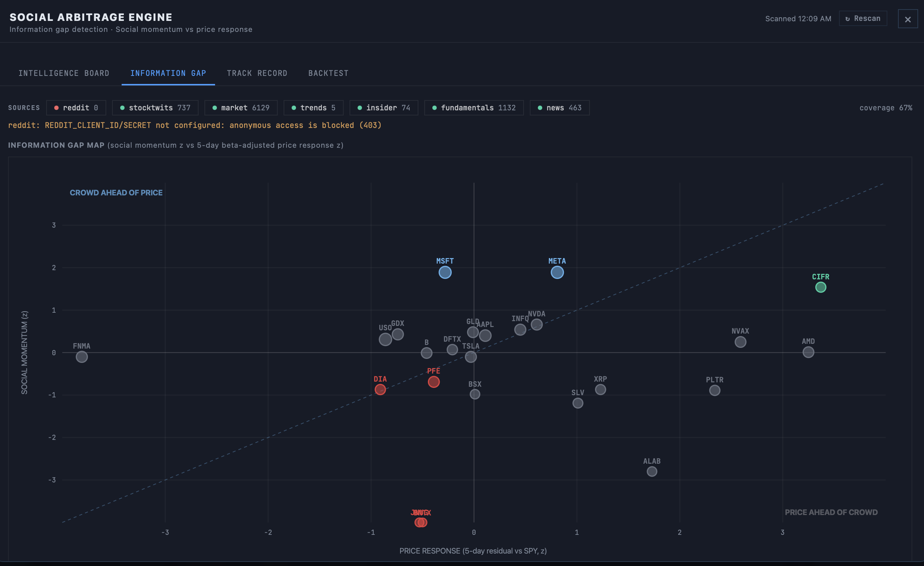Select the CIFR green data point
Viewport: 924px width, 566px height.
(x=821, y=287)
